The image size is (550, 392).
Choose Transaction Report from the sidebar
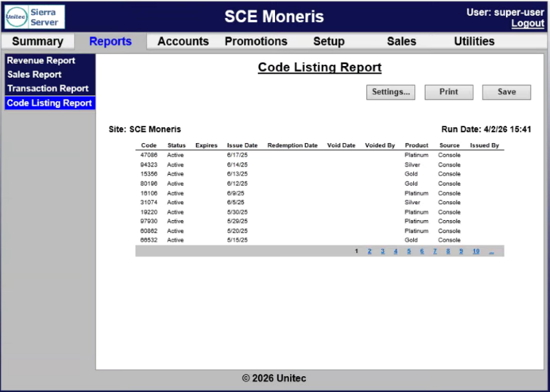click(47, 89)
